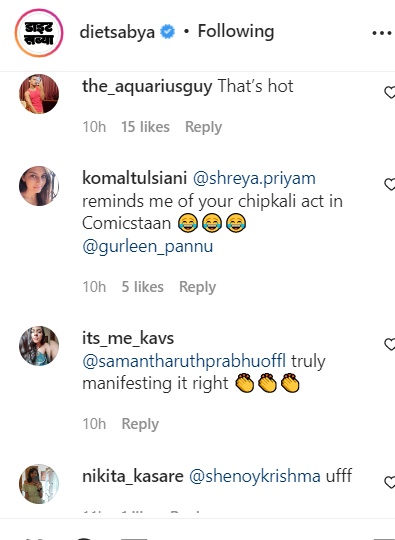Open the @shenoykrishma mention link
395x540 pixels.
[255, 476]
